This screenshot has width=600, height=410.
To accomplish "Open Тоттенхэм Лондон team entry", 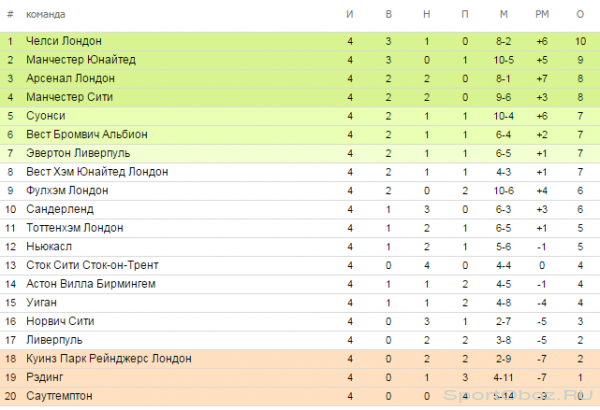I will click(75, 228).
